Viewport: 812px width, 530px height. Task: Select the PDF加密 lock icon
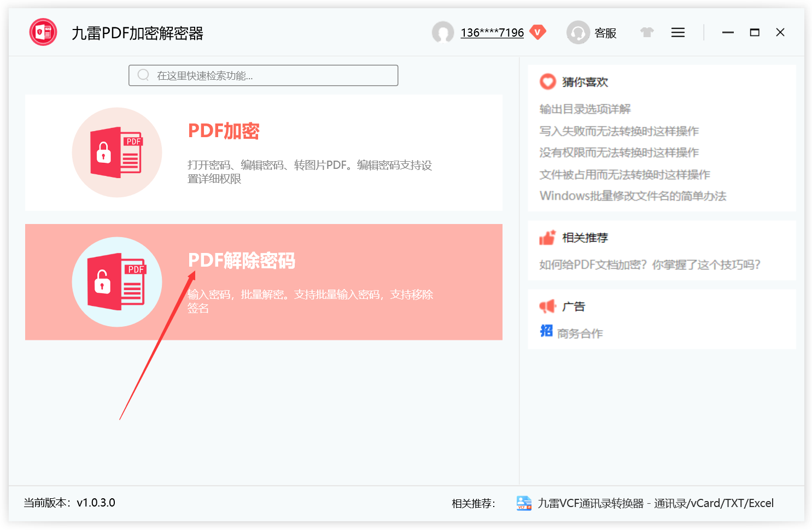pos(116,152)
